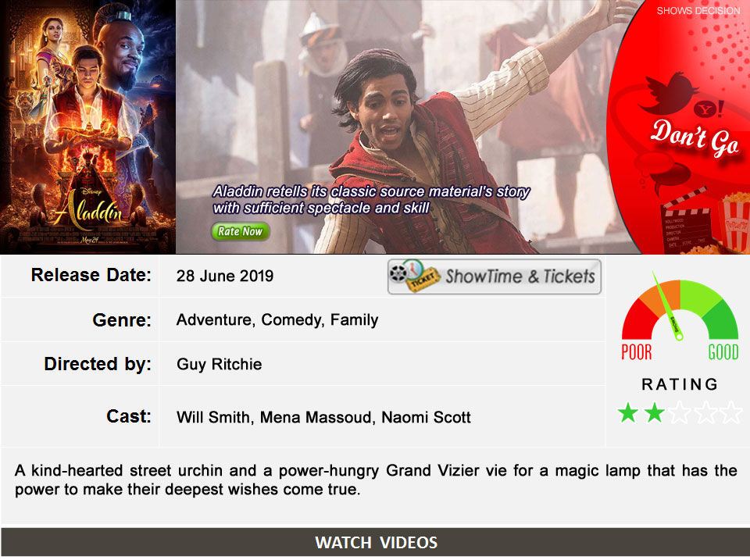Select the fifth empty rating star
The width and height of the screenshot is (750, 560).
tap(731, 412)
